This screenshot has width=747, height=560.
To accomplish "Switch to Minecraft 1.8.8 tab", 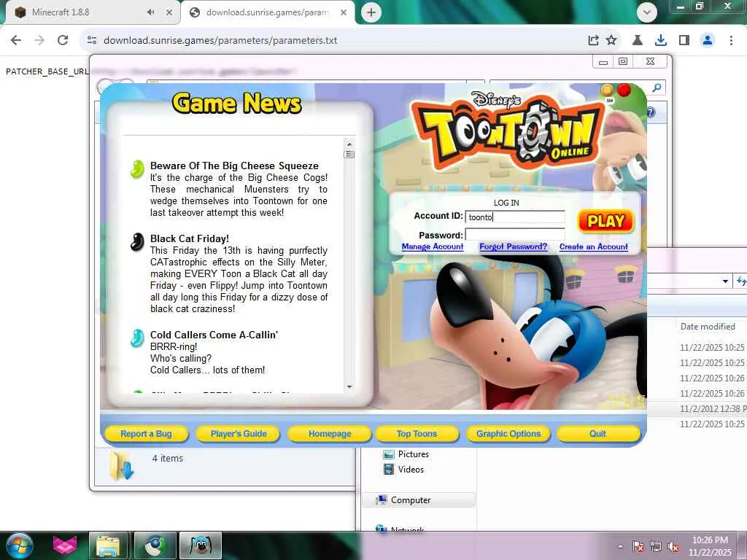I will (90, 12).
